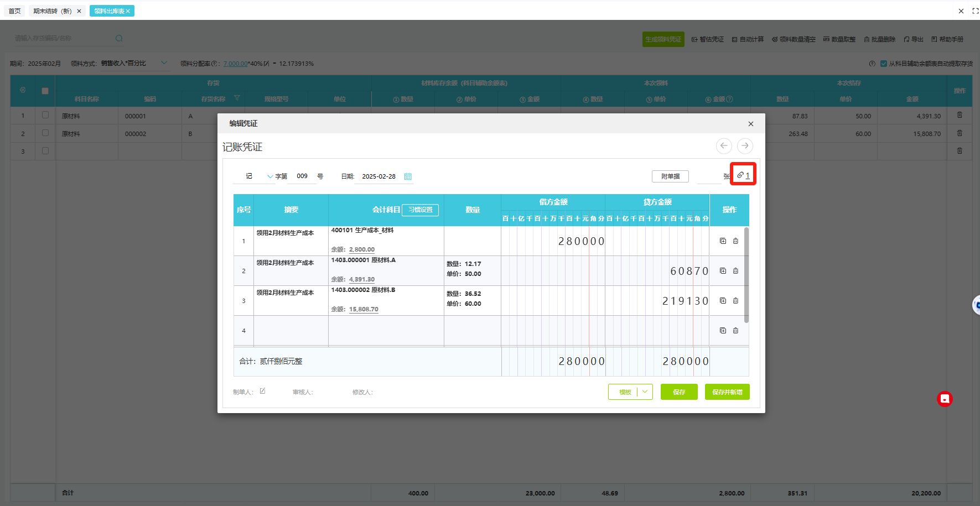Tick the checkbox for material row 000002
This screenshot has height=506, width=980.
tap(45, 133)
